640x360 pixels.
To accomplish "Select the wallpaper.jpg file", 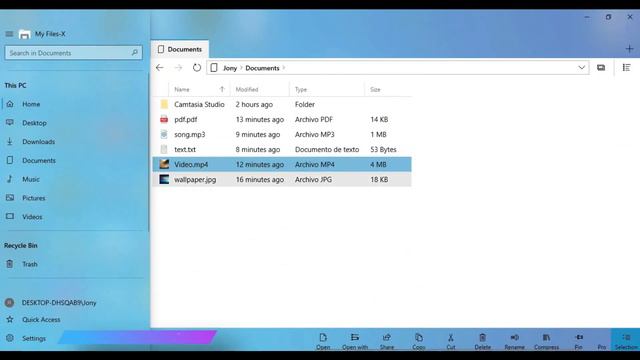I will click(x=282, y=180).
